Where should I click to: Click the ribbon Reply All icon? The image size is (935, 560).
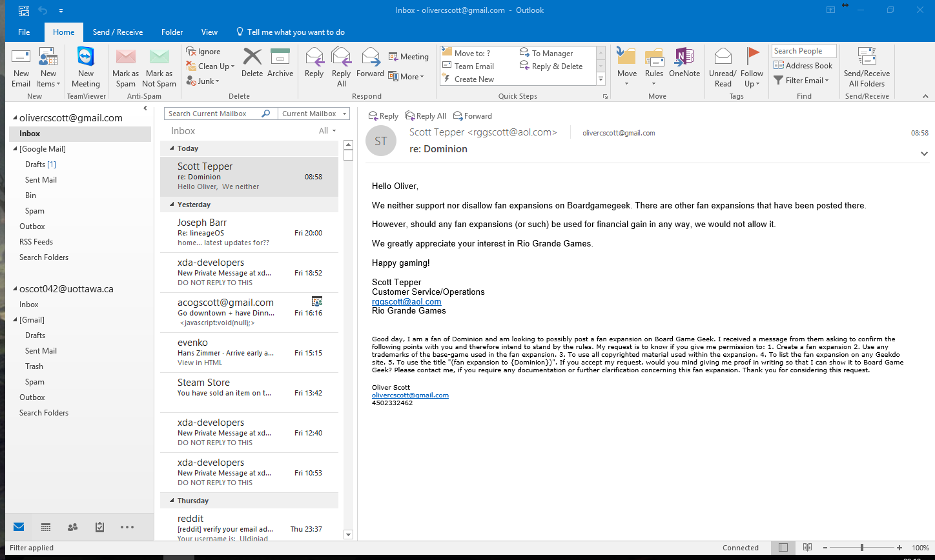pos(341,67)
